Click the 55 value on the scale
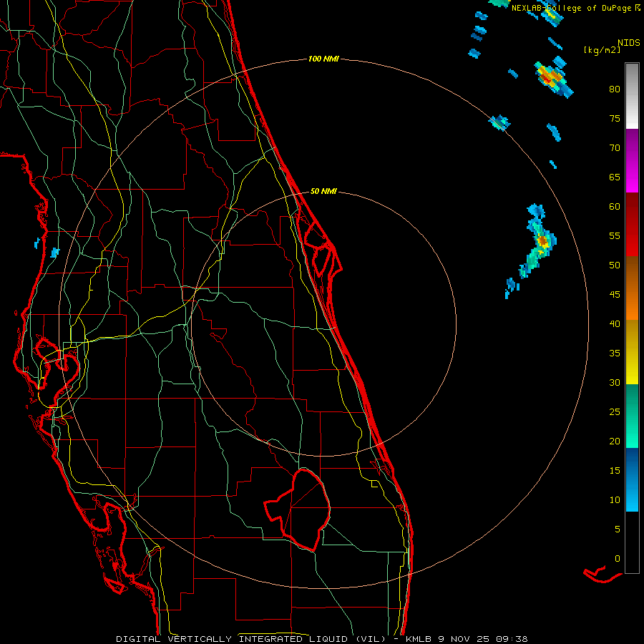 tap(615, 235)
